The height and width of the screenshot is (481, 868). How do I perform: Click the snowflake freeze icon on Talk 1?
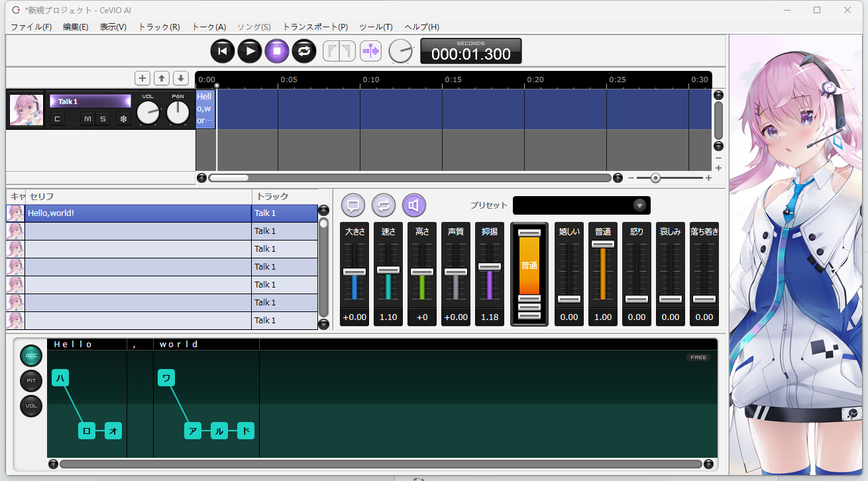click(123, 119)
